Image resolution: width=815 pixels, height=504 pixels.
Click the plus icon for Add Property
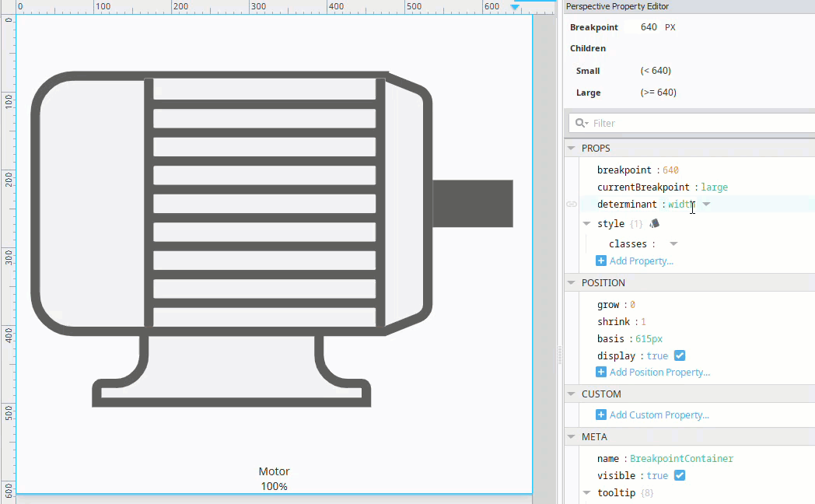[601, 261]
